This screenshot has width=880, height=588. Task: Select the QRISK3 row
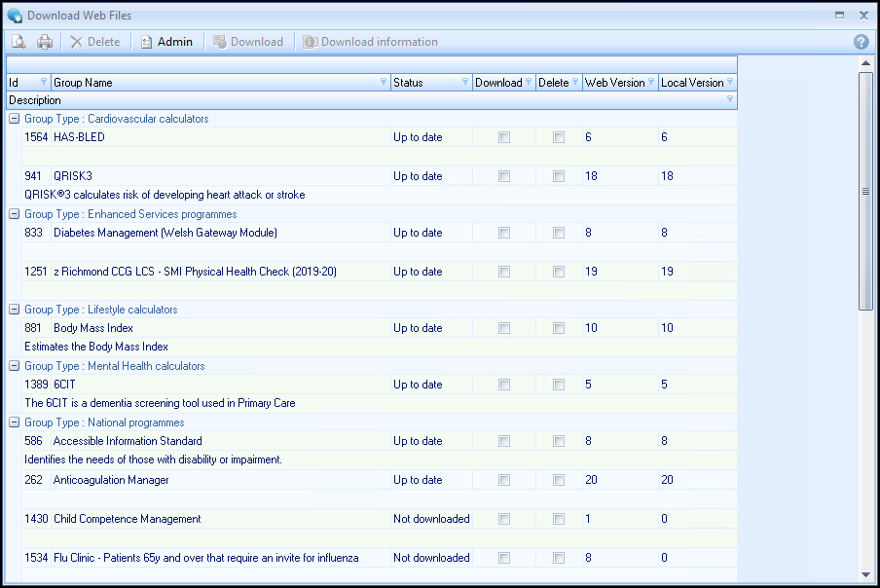[195, 176]
